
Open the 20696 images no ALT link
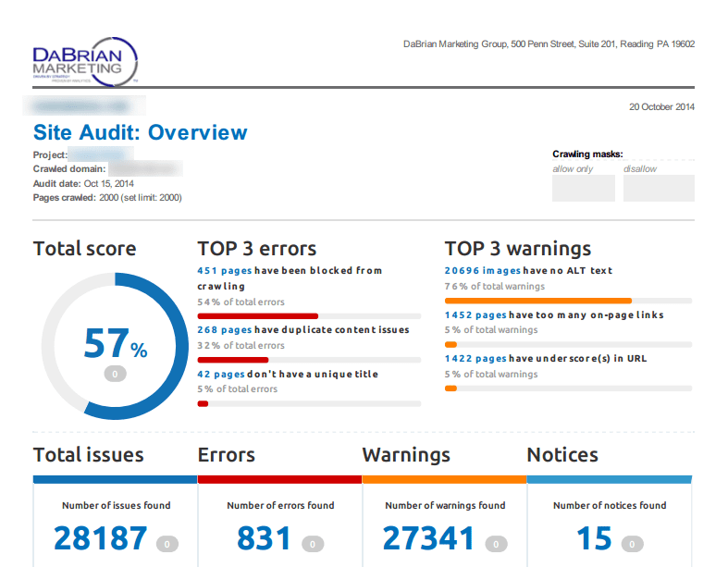point(483,270)
